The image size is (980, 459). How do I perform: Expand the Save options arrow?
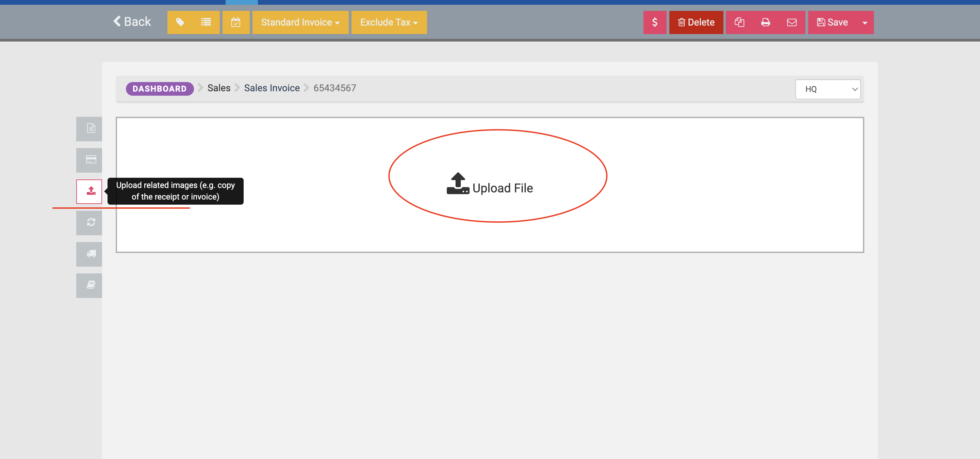tap(864, 22)
